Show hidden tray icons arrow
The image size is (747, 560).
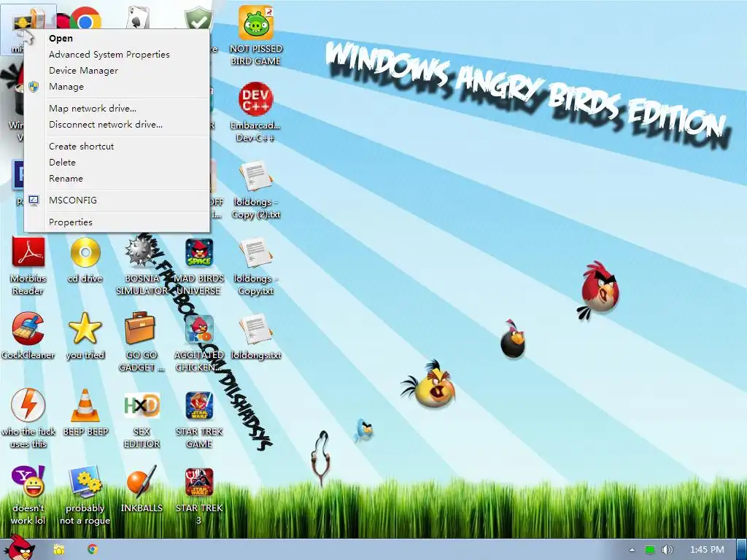[632, 550]
